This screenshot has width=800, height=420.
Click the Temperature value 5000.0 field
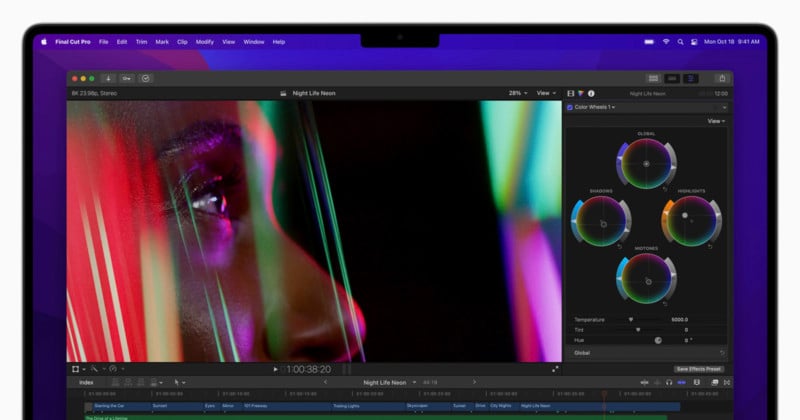point(680,319)
